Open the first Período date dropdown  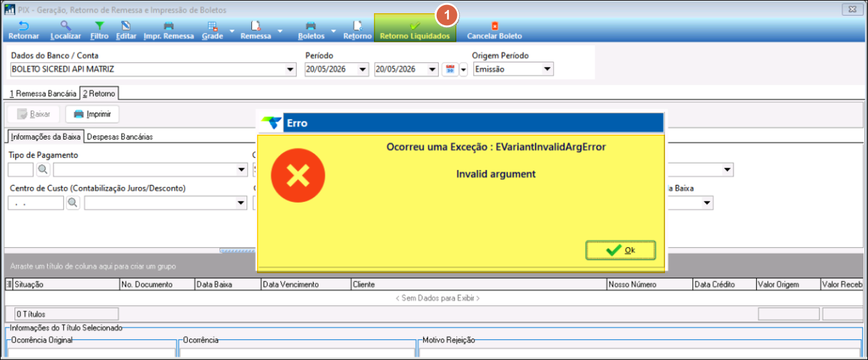pyautogui.click(x=363, y=69)
